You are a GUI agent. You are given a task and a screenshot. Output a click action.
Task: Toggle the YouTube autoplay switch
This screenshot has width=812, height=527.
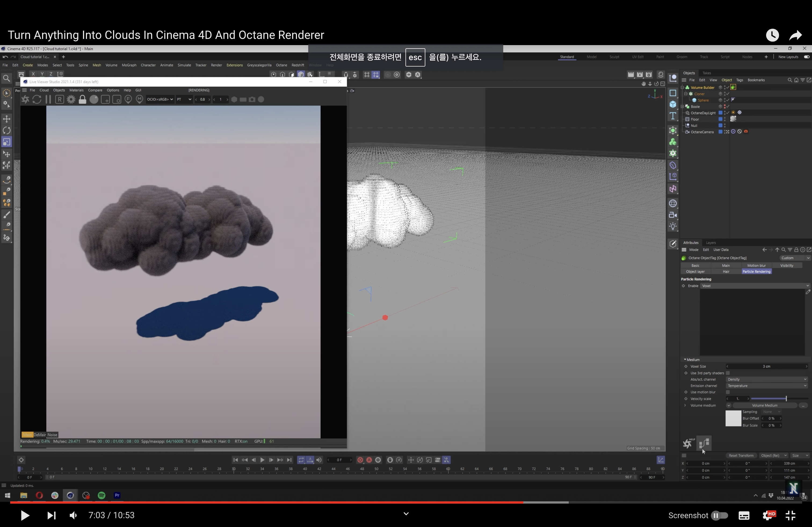(x=720, y=515)
